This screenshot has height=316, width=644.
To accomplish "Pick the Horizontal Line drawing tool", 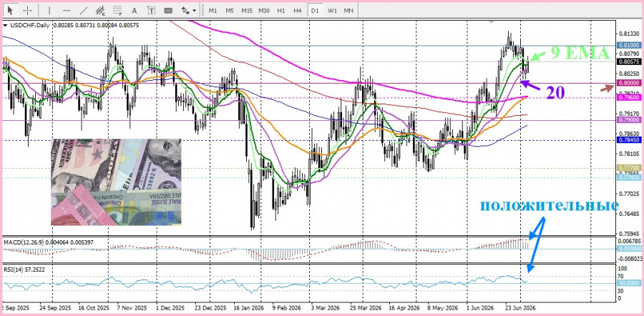I will (x=67, y=10).
